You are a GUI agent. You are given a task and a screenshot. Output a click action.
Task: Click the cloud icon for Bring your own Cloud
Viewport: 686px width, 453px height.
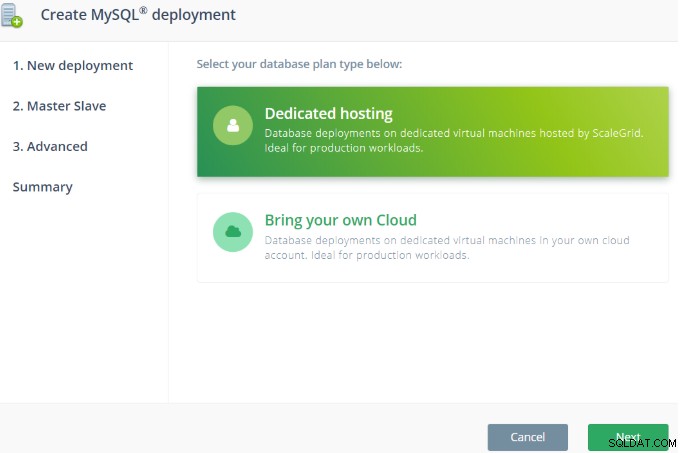click(233, 232)
